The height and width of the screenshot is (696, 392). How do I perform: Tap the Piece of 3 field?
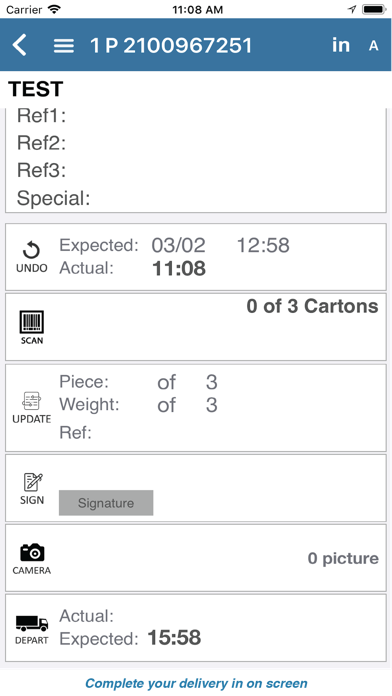139,382
